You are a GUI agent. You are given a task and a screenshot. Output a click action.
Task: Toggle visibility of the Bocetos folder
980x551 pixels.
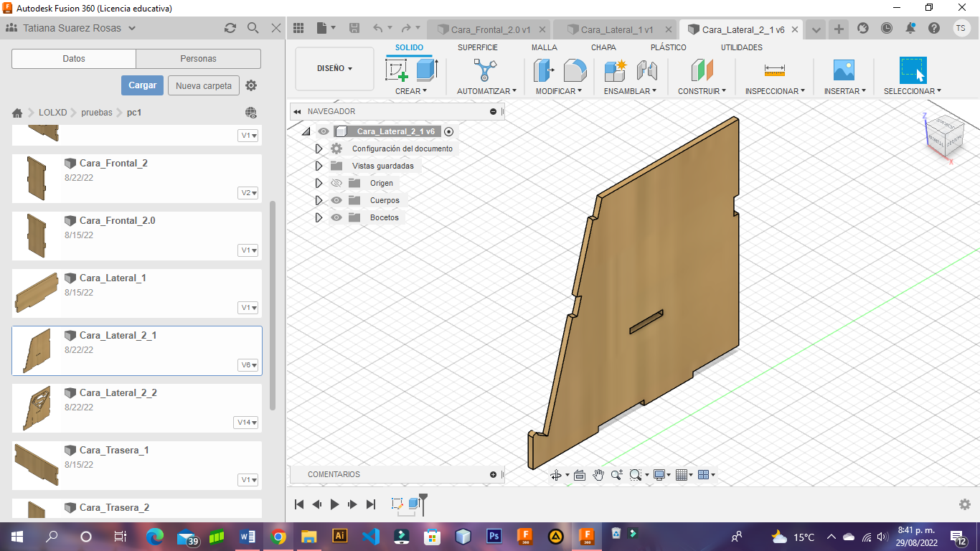point(336,217)
